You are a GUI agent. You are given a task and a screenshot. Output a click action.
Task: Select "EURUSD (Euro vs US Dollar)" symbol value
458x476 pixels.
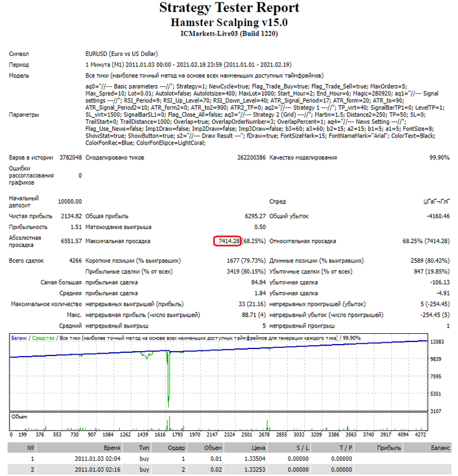click(121, 54)
